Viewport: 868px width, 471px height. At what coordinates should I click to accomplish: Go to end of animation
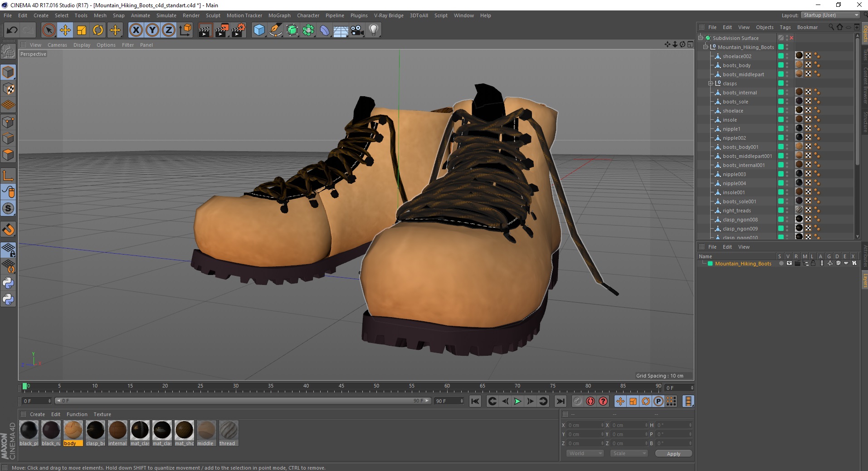[x=561, y=401]
